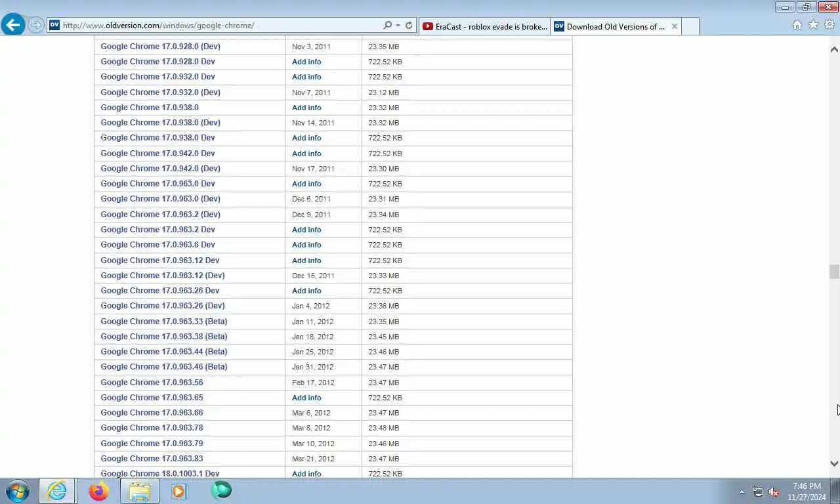Open Google Chrome 17.0.963.12 Dev link
This screenshot has width=840, height=504.
(x=160, y=261)
